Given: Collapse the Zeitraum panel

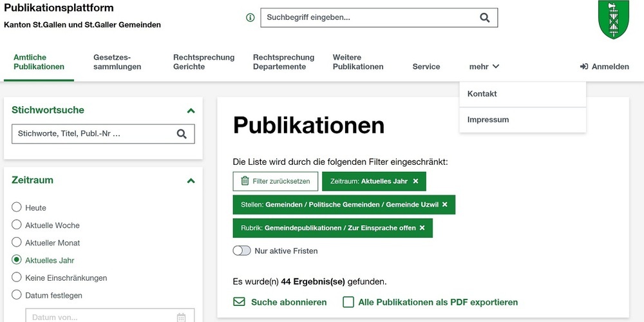Looking at the screenshot, I should point(191,181).
